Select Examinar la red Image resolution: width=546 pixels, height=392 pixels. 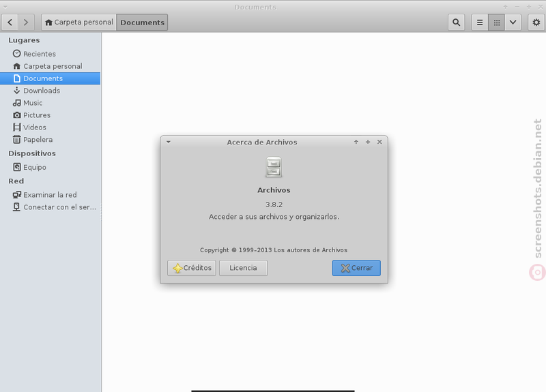(50, 195)
